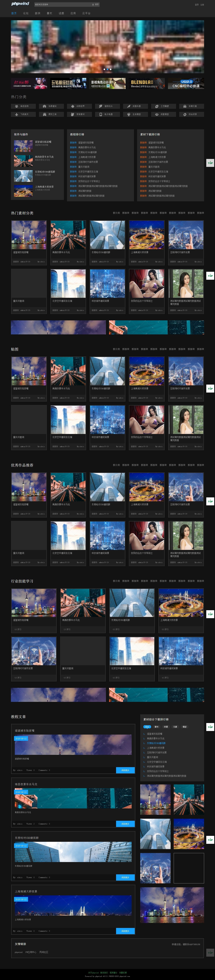Open the 版块 nav tab
The image size is (215, 980).
(38, 13)
